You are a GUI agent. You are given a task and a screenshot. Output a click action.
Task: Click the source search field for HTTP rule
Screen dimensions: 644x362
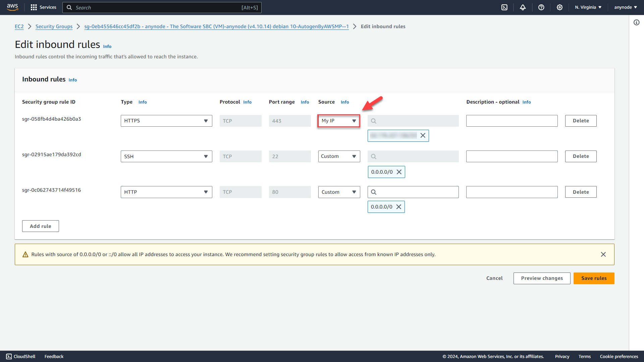click(x=413, y=192)
